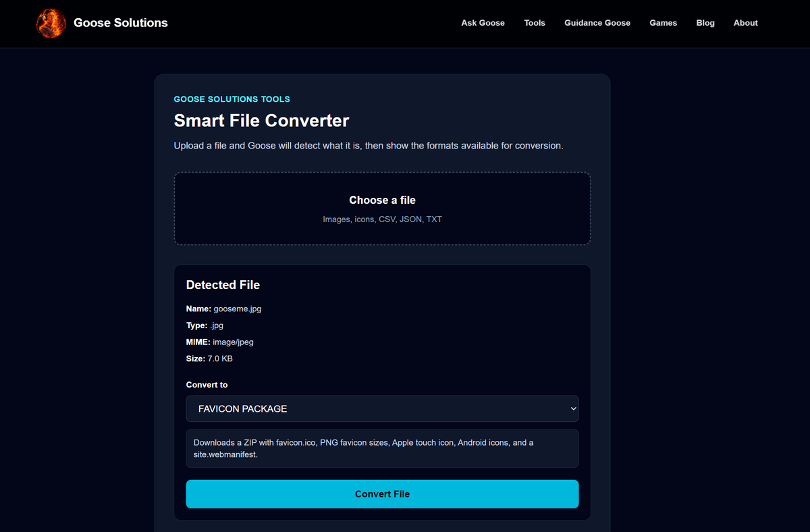The width and height of the screenshot is (810, 532).
Task: Open the Games nav link
Action: tap(663, 23)
